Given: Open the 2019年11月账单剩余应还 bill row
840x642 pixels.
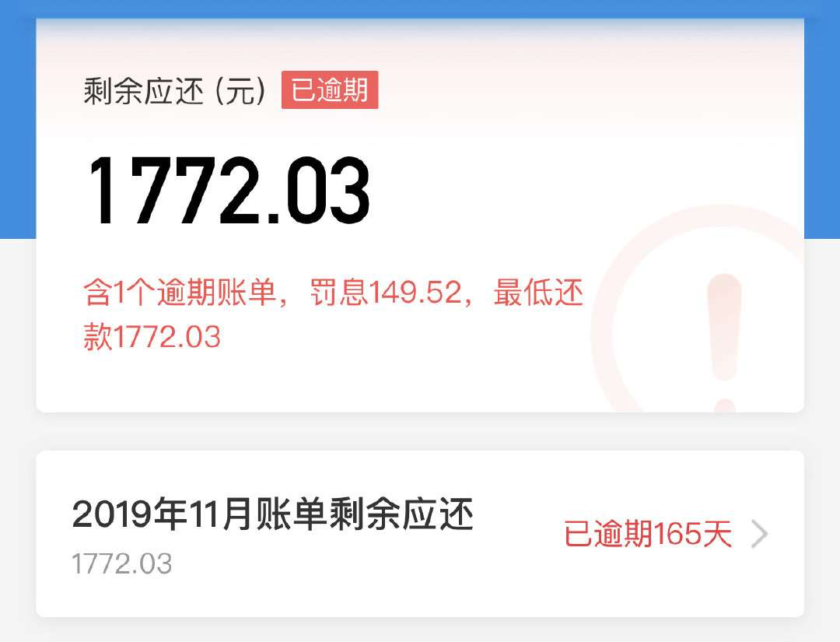Looking at the screenshot, I should pyautogui.click(x=420, y=534).
